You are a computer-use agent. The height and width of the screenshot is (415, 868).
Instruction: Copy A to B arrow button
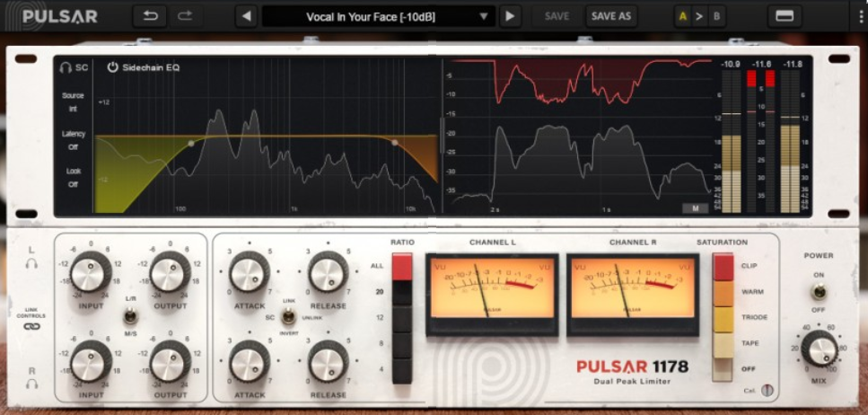[x=700, y=17]
